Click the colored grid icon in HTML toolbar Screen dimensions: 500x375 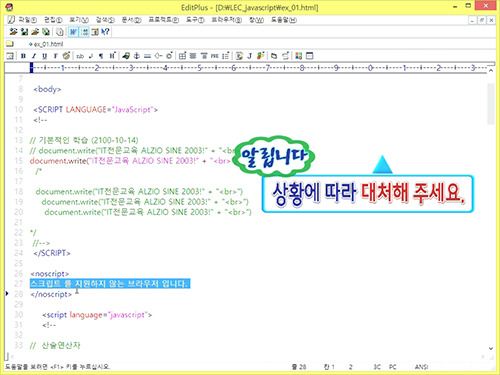tap(298, 56)
